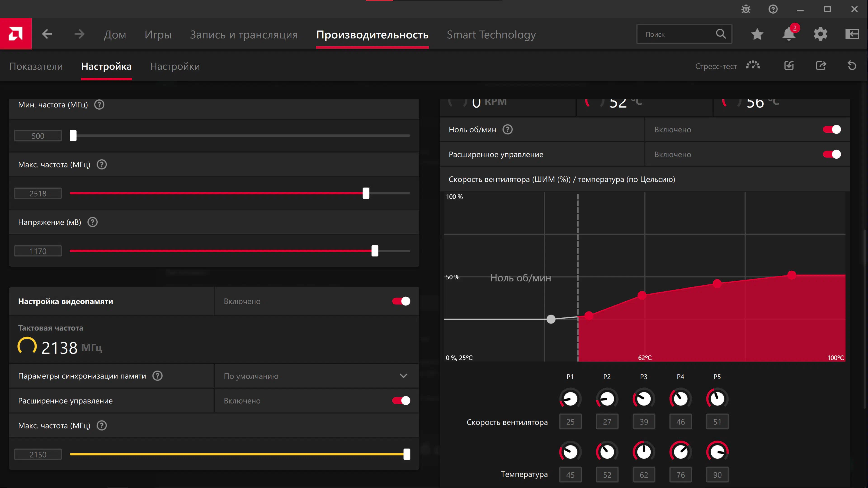Open the settings gear icon
This screenshot has width=868, height=488.
tap(821, 34)
